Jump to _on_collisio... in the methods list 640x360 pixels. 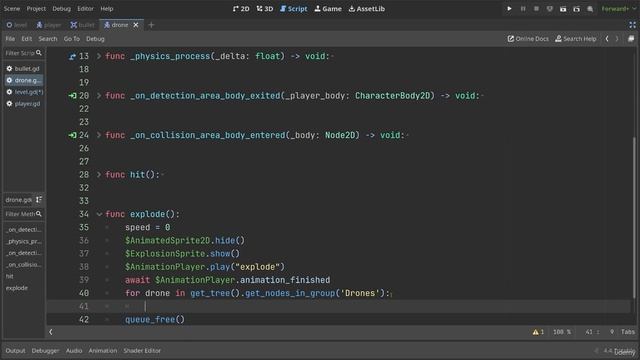[24, 265]
